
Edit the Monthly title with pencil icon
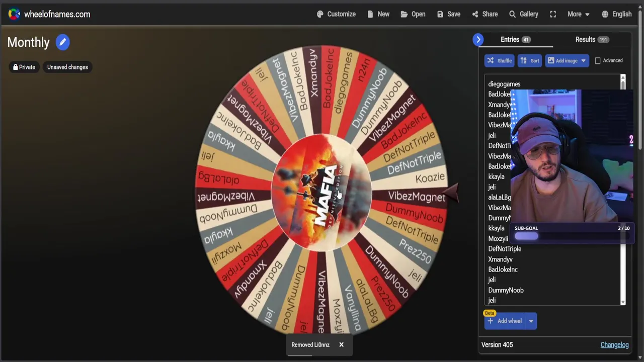[x=62, y=42]
